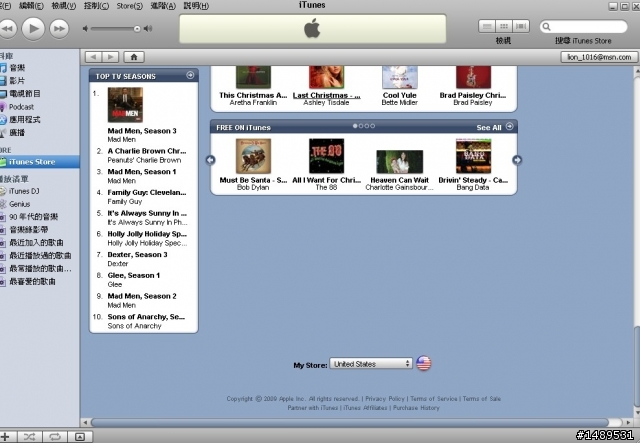This screenshot has height=443, width=640.
Task: Open the Terms of Service link
Action: coord(433,398)
